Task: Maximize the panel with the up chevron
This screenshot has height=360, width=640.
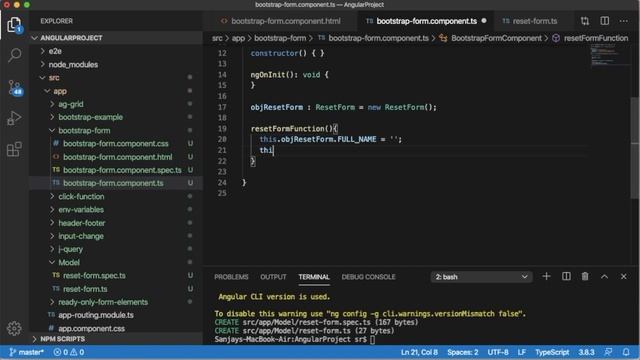Action: (604, 277)
